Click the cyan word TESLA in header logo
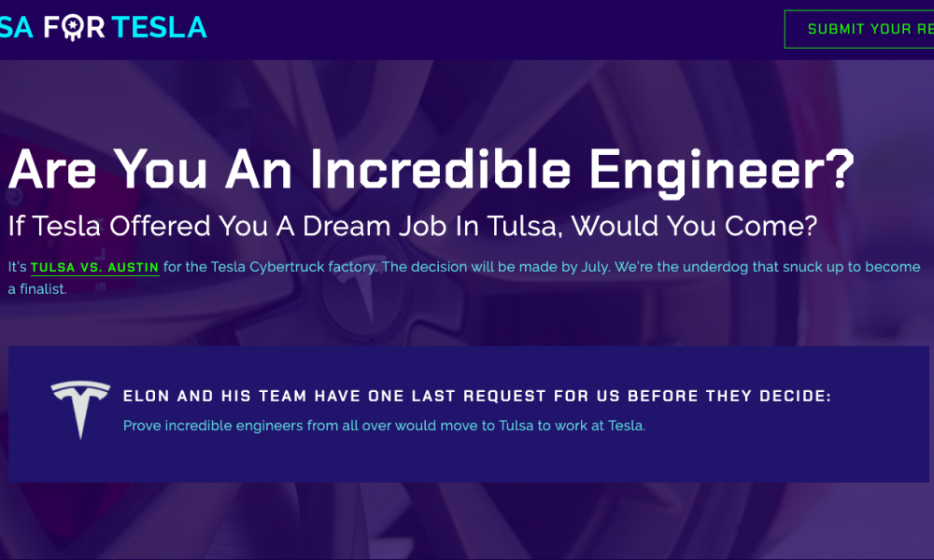 [x=159, y=27]
